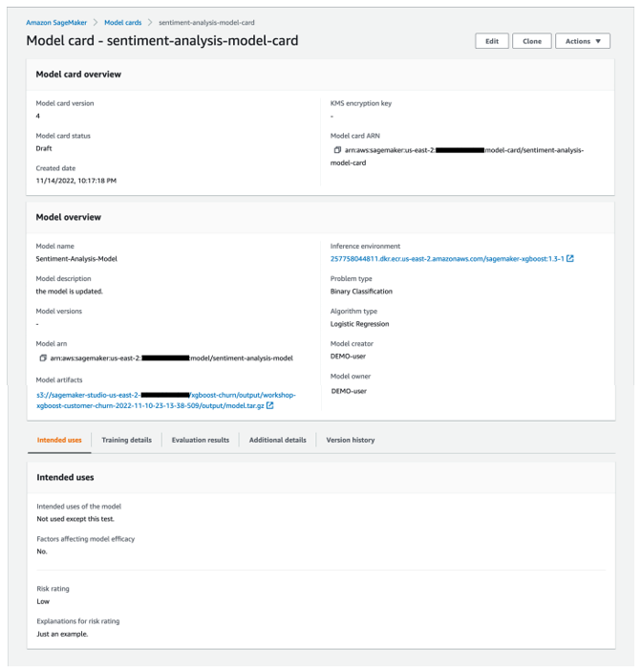642x672 pixels.
Task: Select the Model card ARN text
Action: (x=457, y=157)
